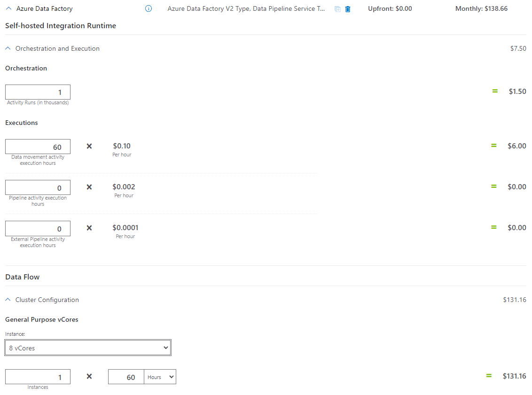The width and height of the screenshot is (532, 395).
Task: Click the 'Orchestration and Execution' label
Action: click(57, 48)
